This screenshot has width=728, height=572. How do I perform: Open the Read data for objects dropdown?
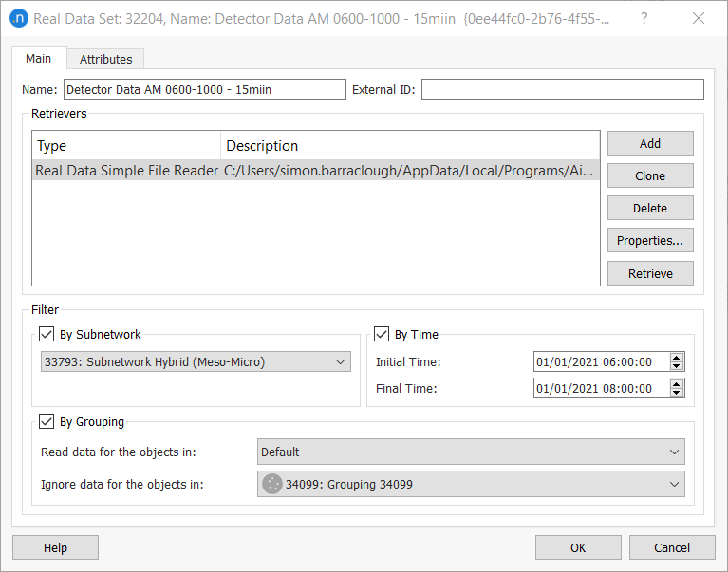[471, 452]
